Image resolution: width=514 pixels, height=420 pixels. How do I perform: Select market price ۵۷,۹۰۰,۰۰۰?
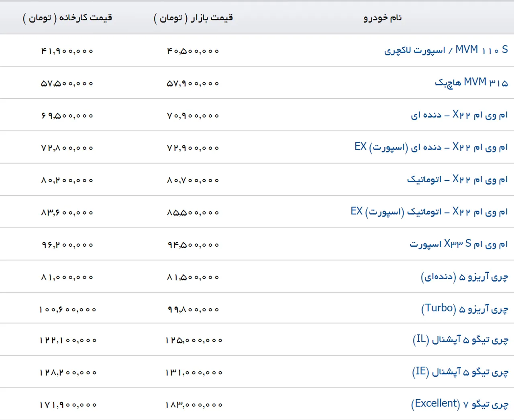click(193, 83)
